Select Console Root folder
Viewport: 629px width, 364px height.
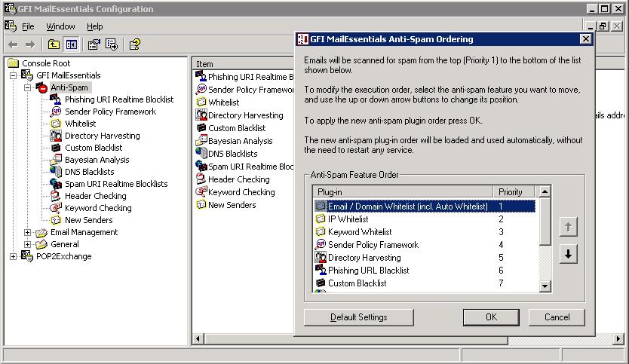pyautogui.click(x=46, y=63)
